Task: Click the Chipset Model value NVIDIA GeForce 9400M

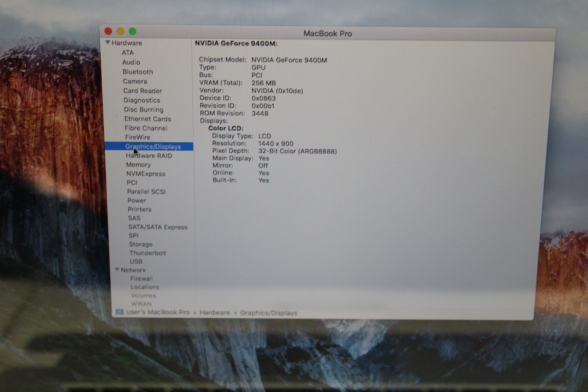Action: (x=289, y=60)
